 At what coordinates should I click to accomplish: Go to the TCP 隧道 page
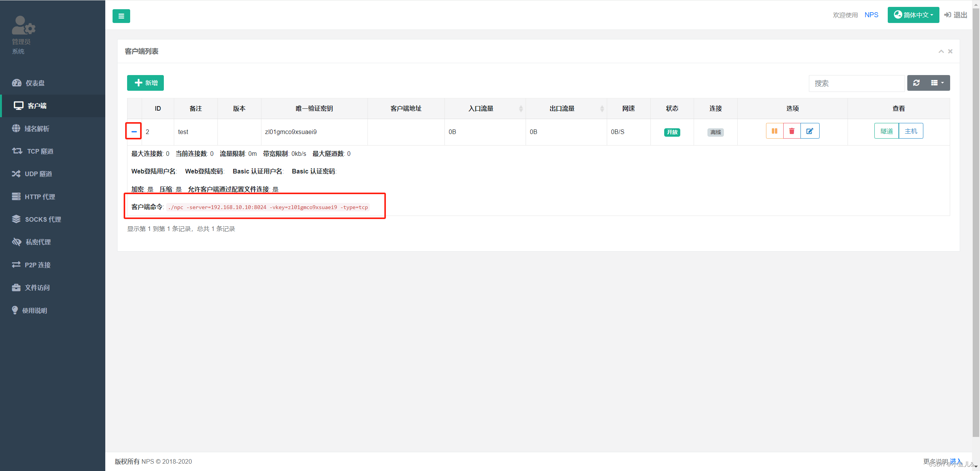click(x=52, y=151)
